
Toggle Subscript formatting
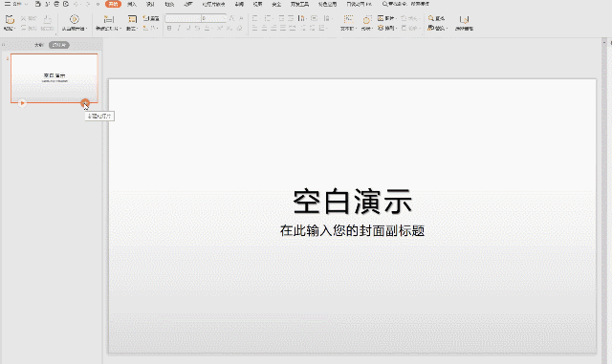(229, 28)
